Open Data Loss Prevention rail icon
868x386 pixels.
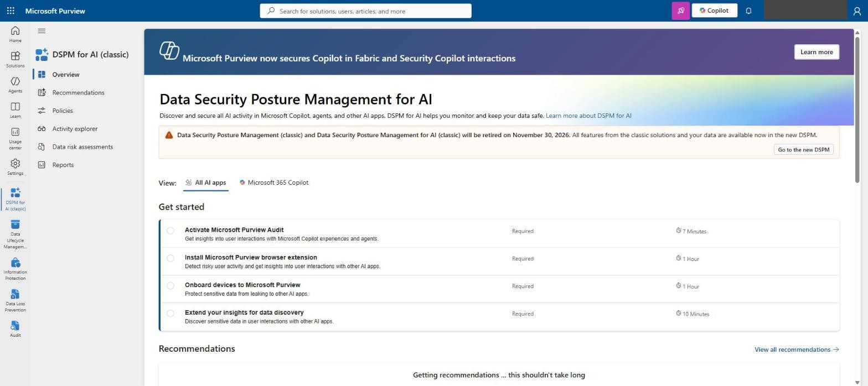tap(15, 300)
